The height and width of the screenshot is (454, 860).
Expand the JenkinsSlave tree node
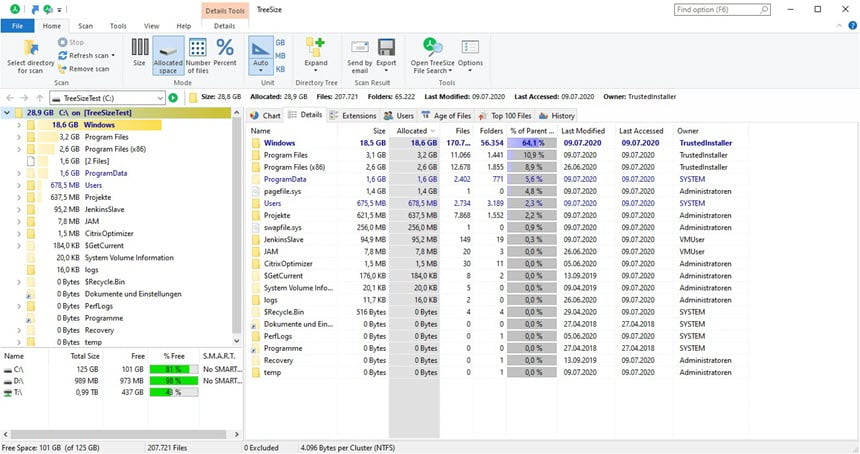pyautogui.click(x=19, y=209)
